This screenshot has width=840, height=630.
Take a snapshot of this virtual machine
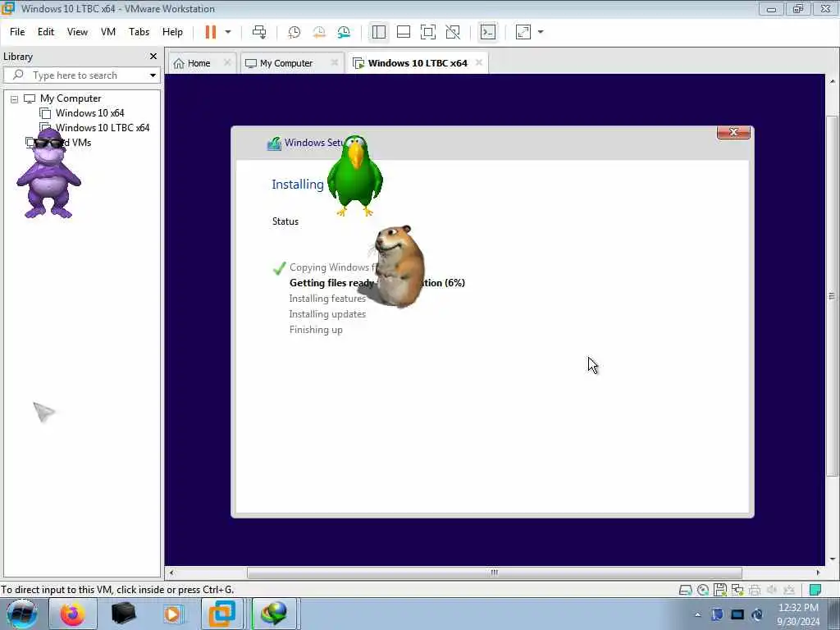coord(294,32)
